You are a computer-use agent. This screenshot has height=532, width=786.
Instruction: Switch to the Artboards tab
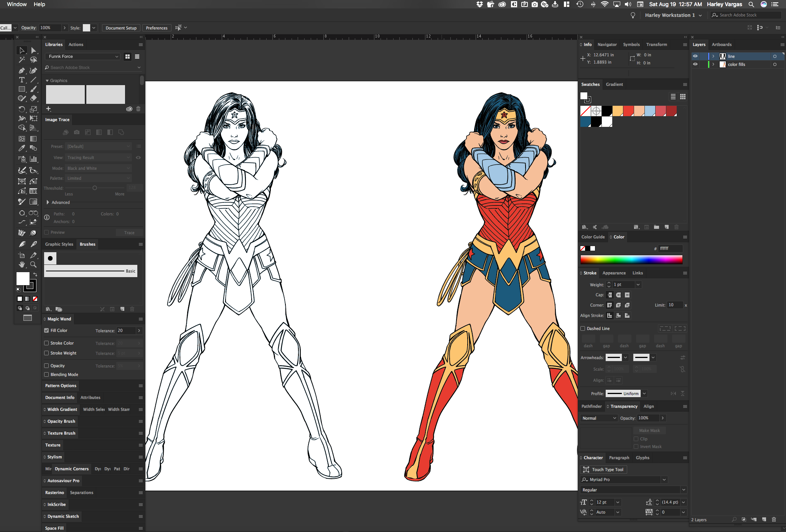point(721,44)
